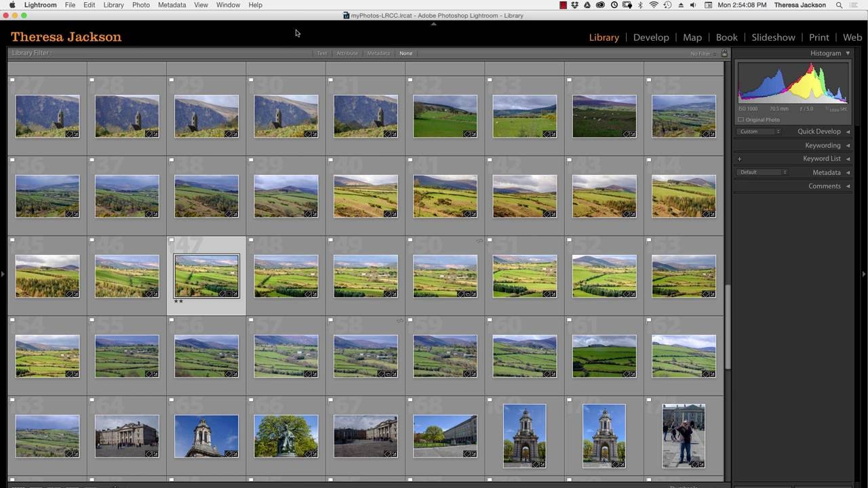The width and height of the screenshot is (868, 488).
Task: Click the star rating under photo 147
Action: tap(178, 302)
